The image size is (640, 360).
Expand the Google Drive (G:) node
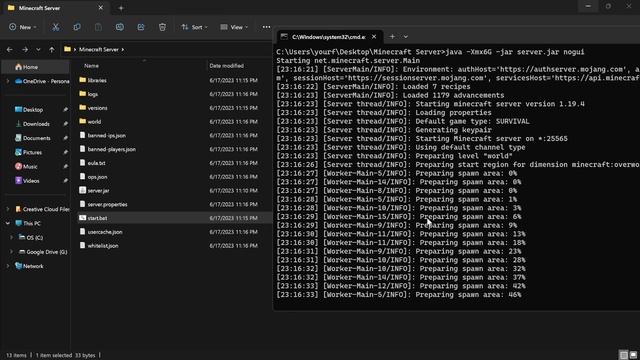click(11, 252)
